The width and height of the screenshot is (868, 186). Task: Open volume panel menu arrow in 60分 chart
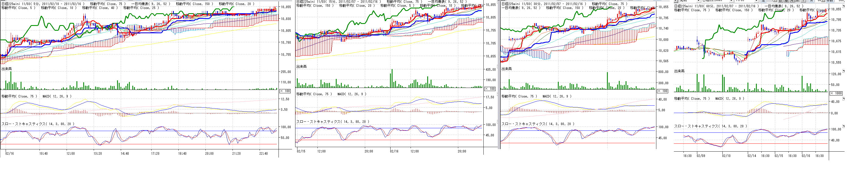click(844, 71)
